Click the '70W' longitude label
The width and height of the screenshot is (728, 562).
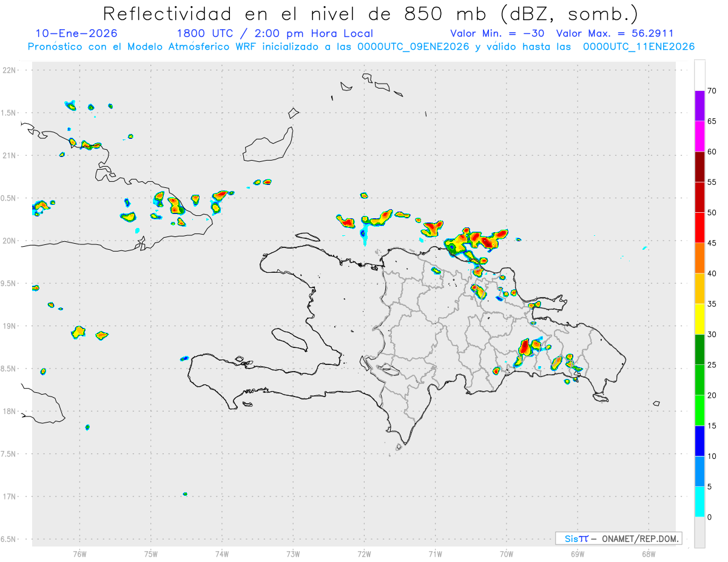[506, 554]
